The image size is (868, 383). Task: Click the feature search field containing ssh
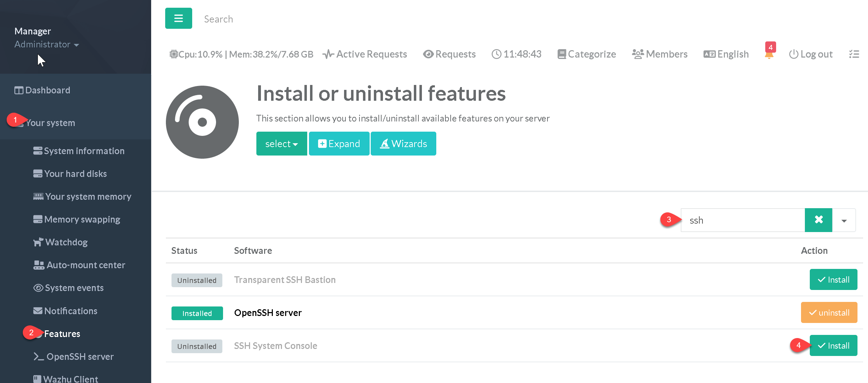[742, 220]
